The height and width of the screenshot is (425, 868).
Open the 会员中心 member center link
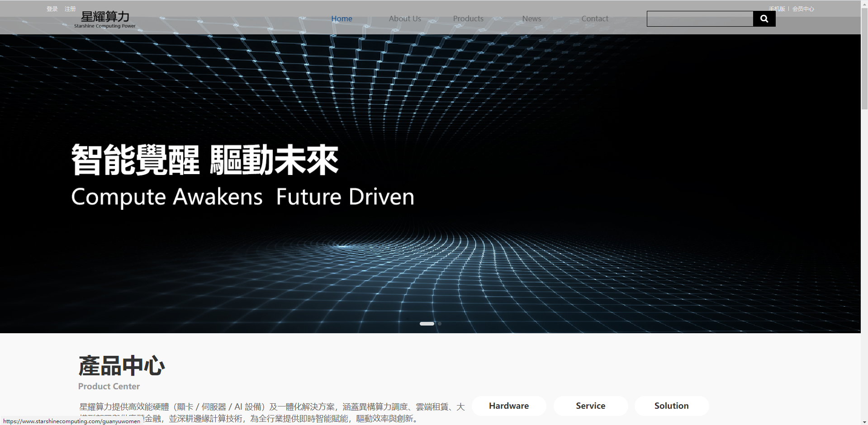803,9
